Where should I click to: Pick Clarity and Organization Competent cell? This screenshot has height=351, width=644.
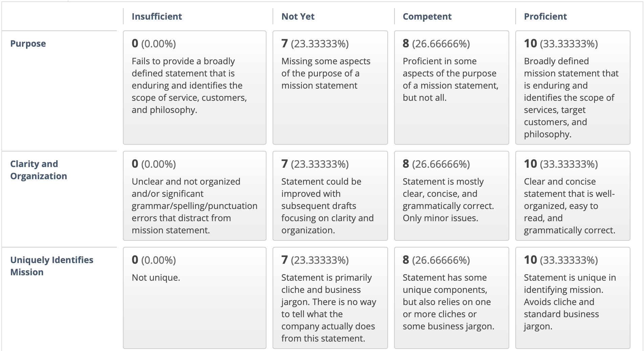[x=451, y=196]
